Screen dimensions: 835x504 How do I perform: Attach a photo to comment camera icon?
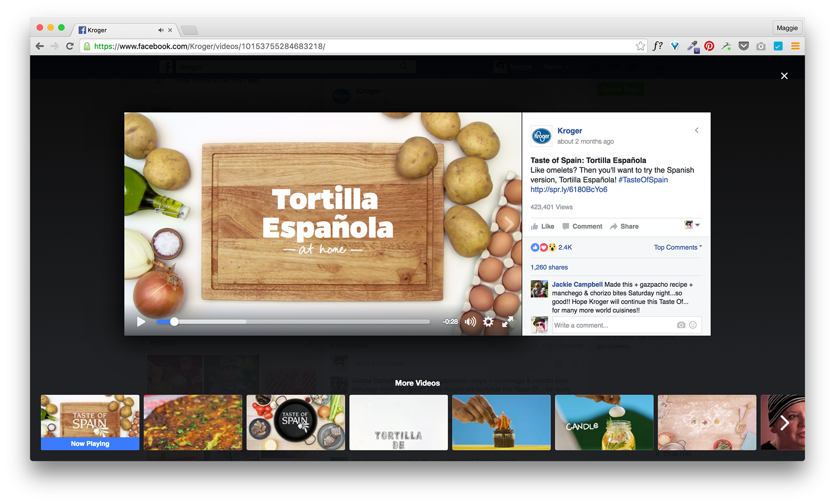click(681, 325)
